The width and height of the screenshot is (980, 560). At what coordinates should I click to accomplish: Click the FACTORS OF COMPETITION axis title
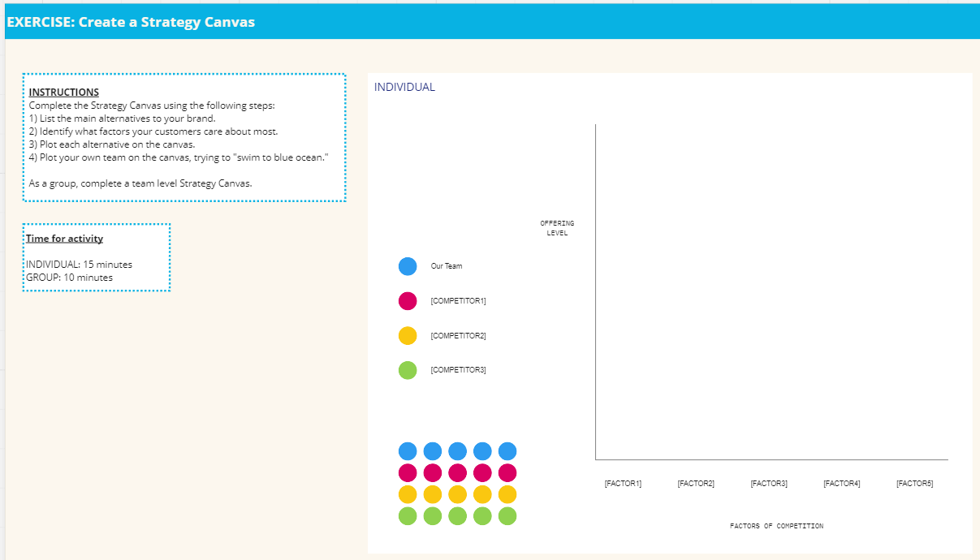(776, 527)
